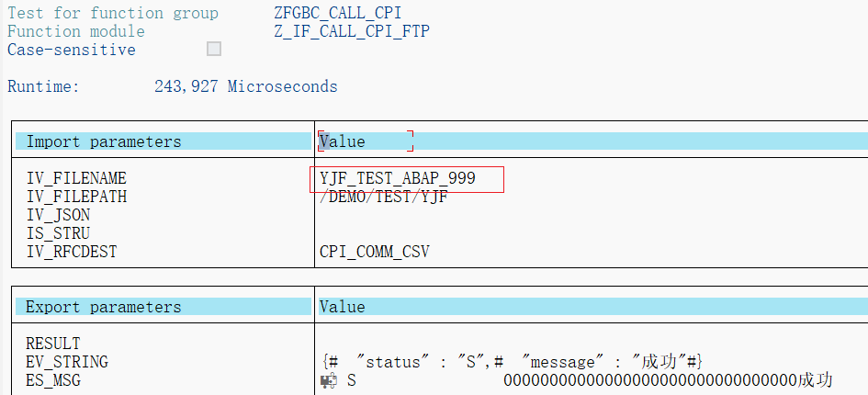This screenshot has height=395, width=868.
Task: Click the ES_MSG export parameter label
Action: tap(53, 380)
